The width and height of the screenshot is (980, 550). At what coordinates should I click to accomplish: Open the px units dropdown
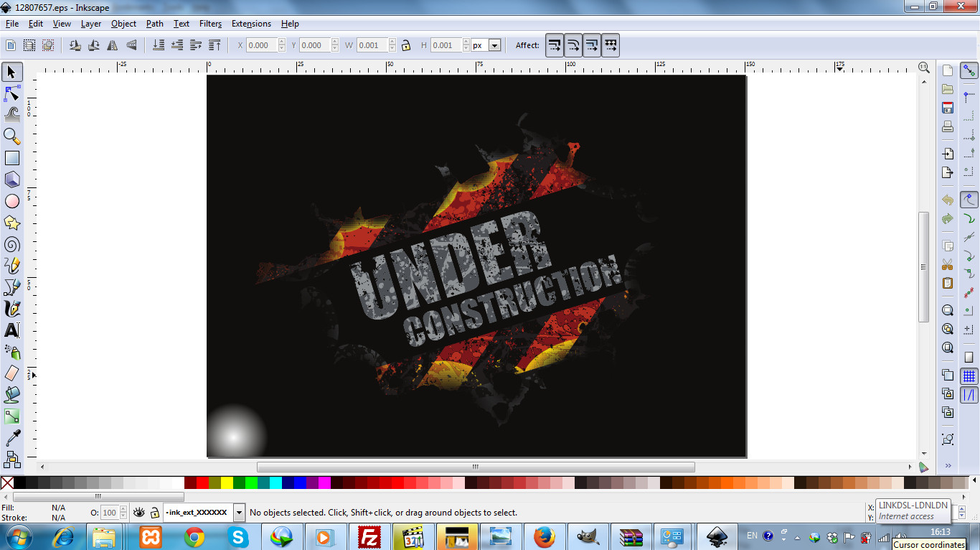point(494,45)
